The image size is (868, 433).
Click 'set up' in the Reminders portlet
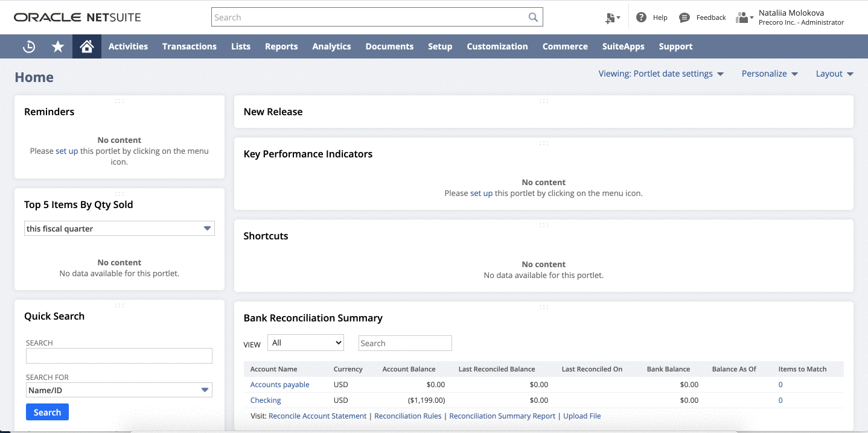coord(67,151)
